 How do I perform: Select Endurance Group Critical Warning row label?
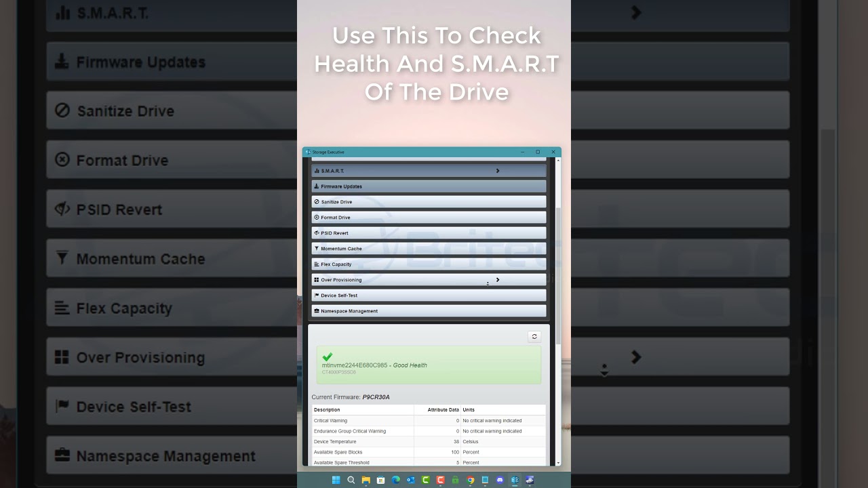point(350,431)
